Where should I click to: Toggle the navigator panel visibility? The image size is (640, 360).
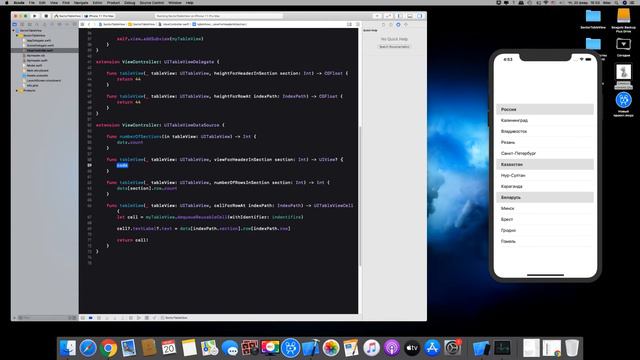pos(400,16)
